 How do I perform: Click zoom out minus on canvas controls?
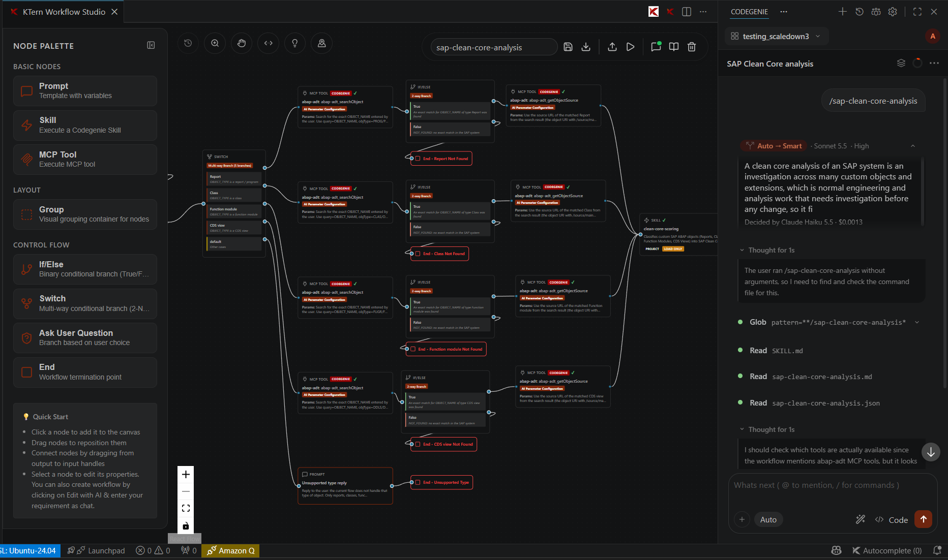coord(186,491)
